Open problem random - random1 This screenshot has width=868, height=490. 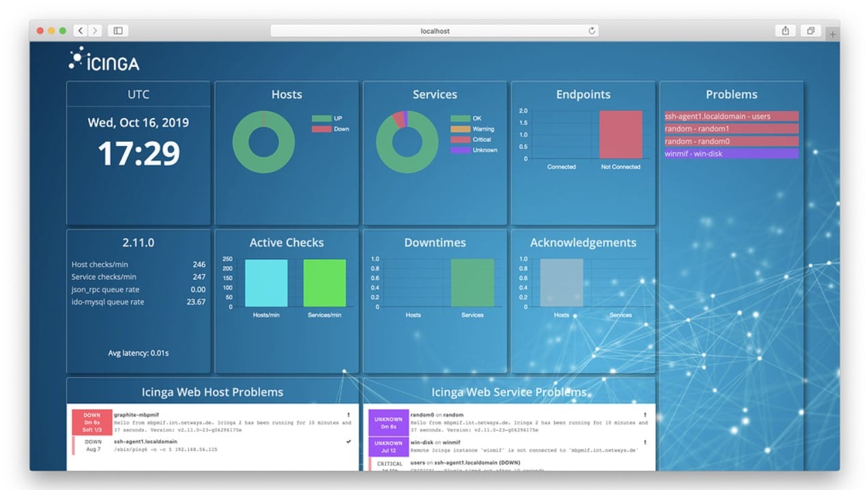pos(732,129)
